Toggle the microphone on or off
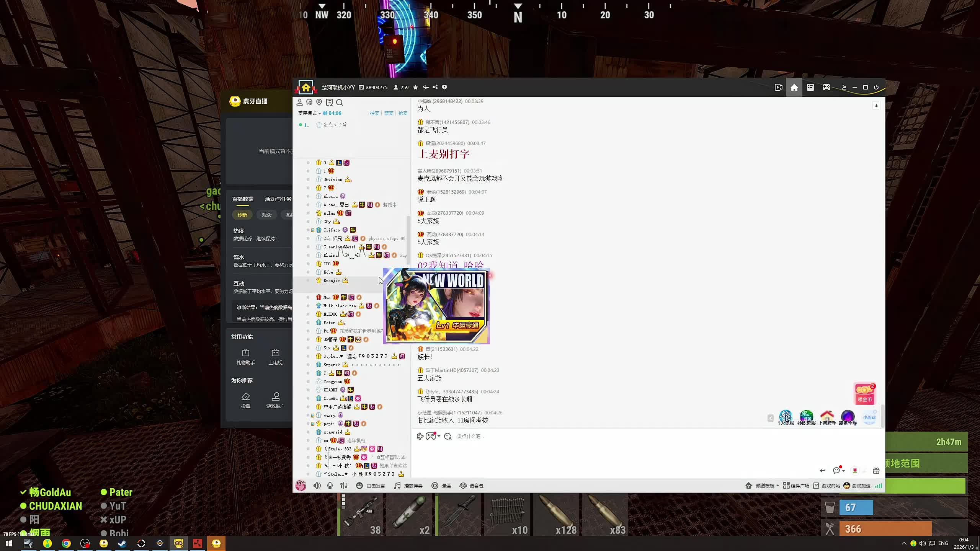Screen dimensions: 980x551 [330, 486]
